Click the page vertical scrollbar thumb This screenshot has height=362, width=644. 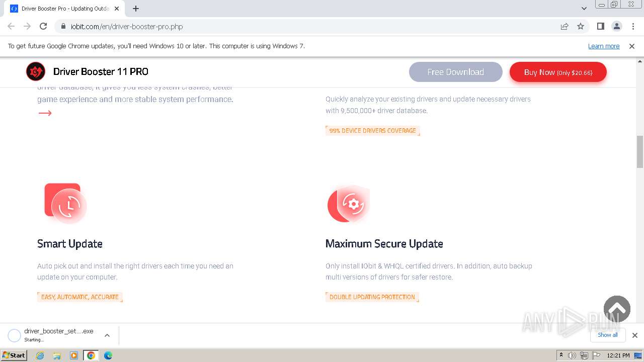point(640,152)
